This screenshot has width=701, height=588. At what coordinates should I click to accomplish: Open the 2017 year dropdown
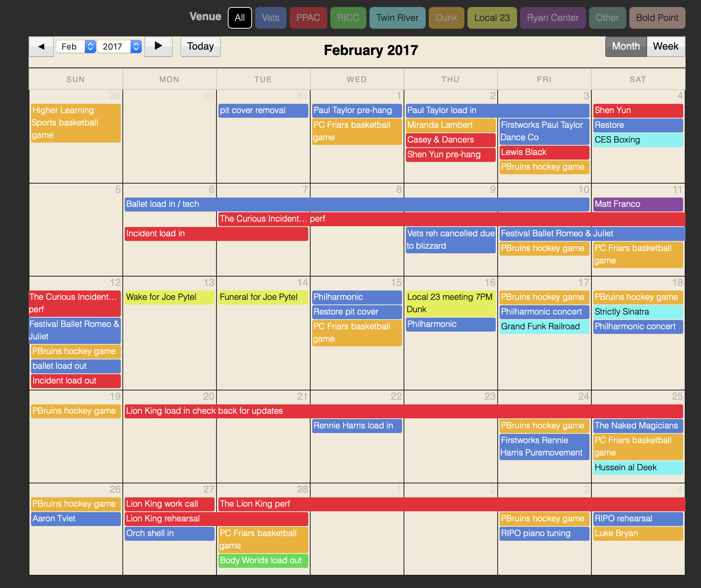[x=119, y=46]
